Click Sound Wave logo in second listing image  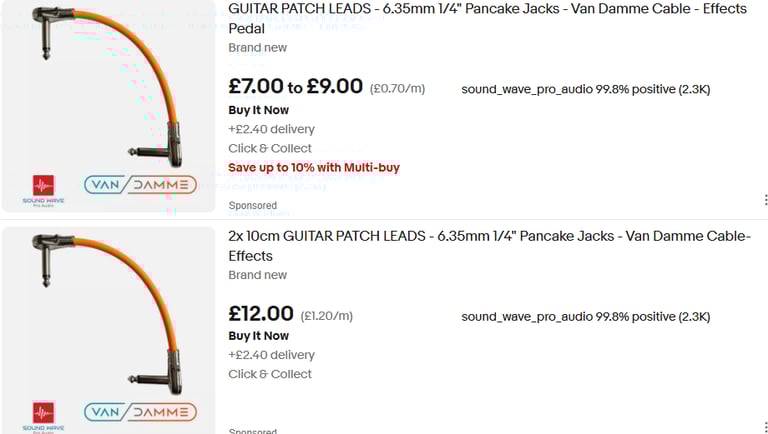tap(43, 415)
